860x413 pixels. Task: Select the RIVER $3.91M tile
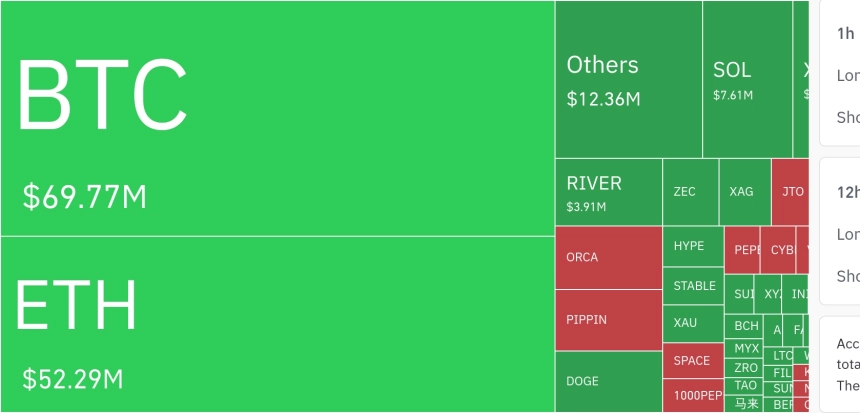(x=608, y=191)
